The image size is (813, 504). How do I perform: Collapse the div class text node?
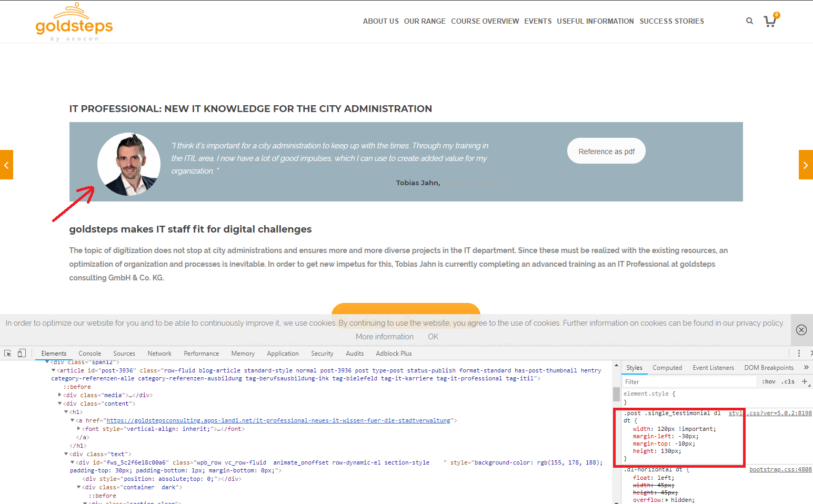tap(66, 454)
